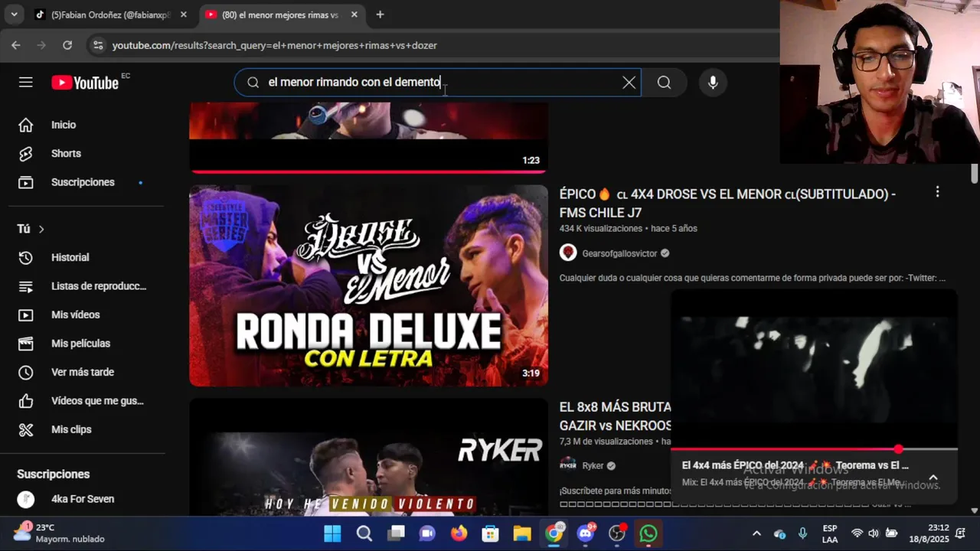Open the YouTube hamburger guide menu
The image size is (980, 551).
tap(26, 82)
